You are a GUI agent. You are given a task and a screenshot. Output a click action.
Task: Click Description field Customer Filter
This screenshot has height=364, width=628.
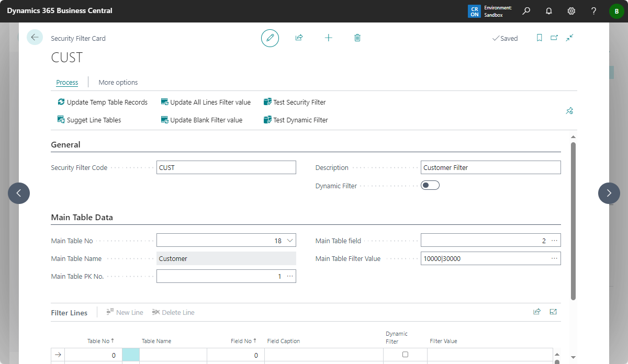pos(490,167)
